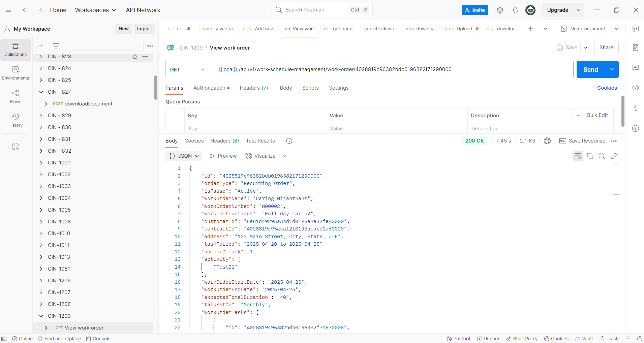Click the network globe icon
This screenshot has width=644, height=343.
[547, 141]
